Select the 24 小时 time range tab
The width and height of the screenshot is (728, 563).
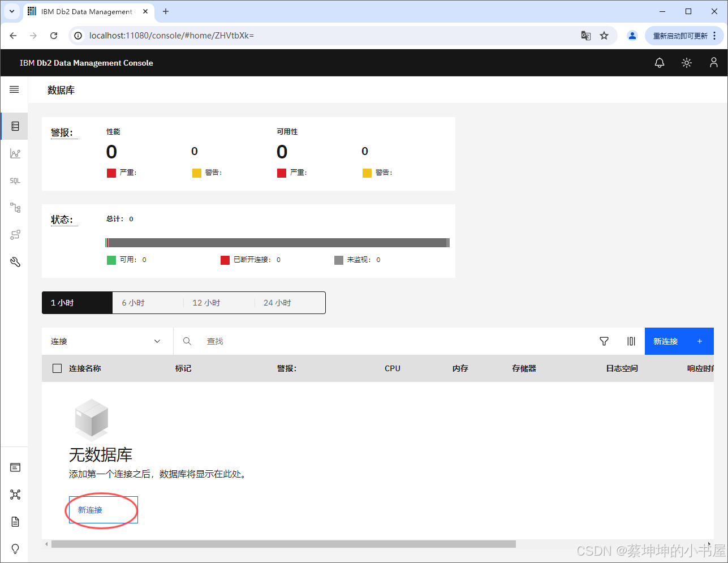tap(277, 302)
